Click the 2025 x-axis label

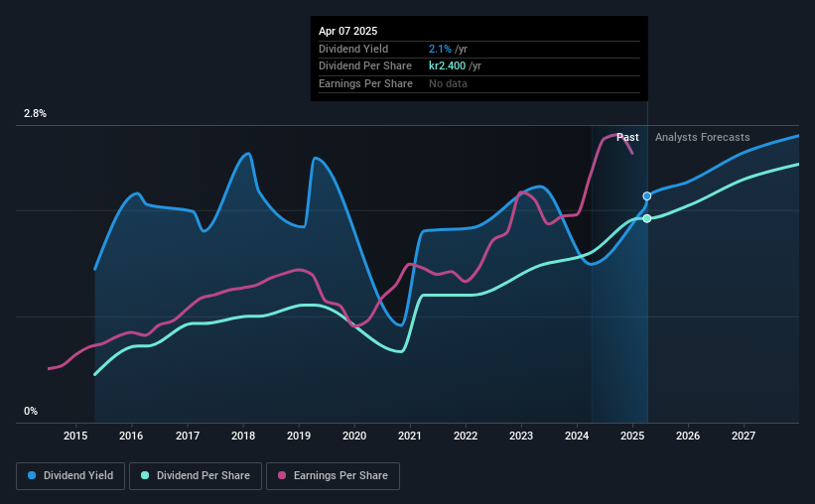pyautogui.click(x=632, y=436)
